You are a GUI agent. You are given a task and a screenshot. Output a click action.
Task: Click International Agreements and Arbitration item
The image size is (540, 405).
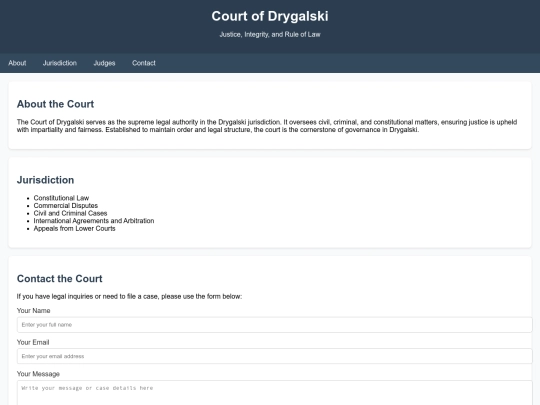click(94, 221)
